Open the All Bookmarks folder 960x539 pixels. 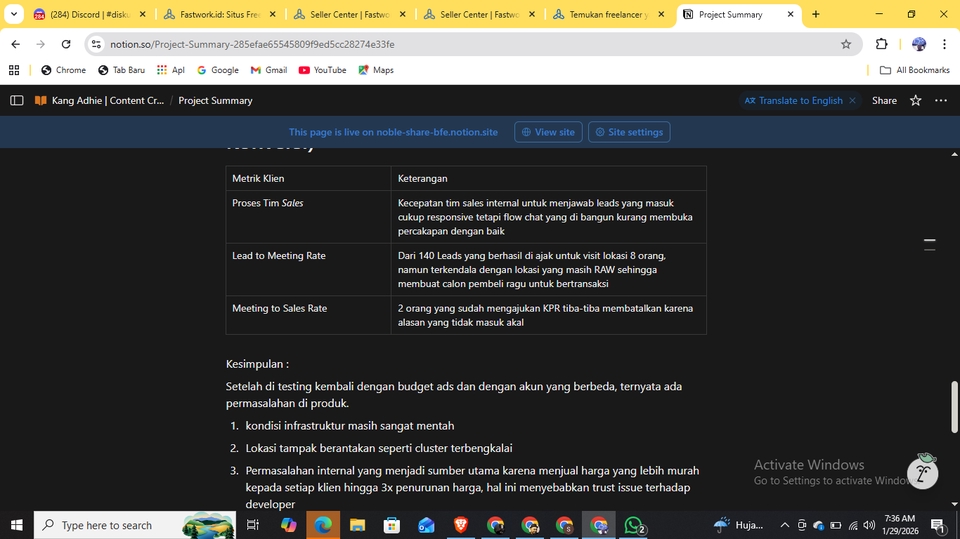point(914,70)
